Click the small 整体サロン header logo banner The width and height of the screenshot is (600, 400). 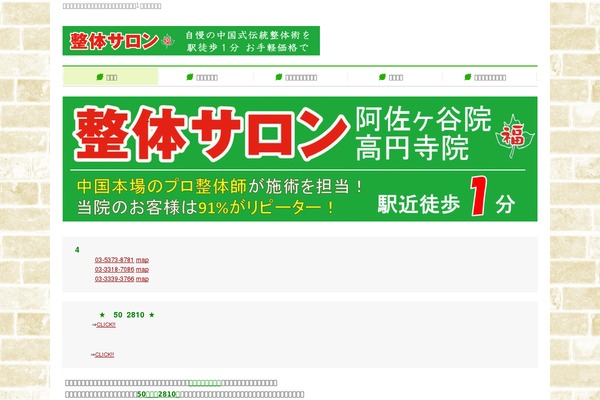pyautogui.click(x=191, y=41)
